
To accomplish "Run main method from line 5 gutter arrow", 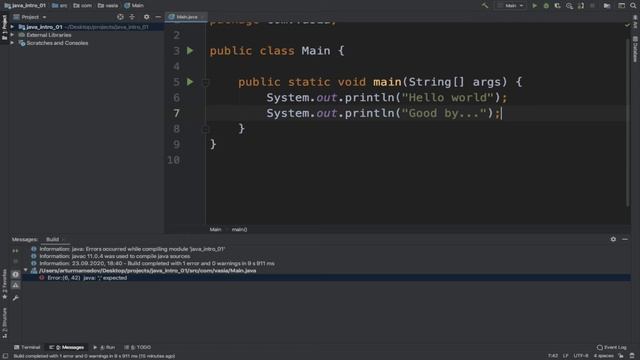I will click(x=190, y=82).
